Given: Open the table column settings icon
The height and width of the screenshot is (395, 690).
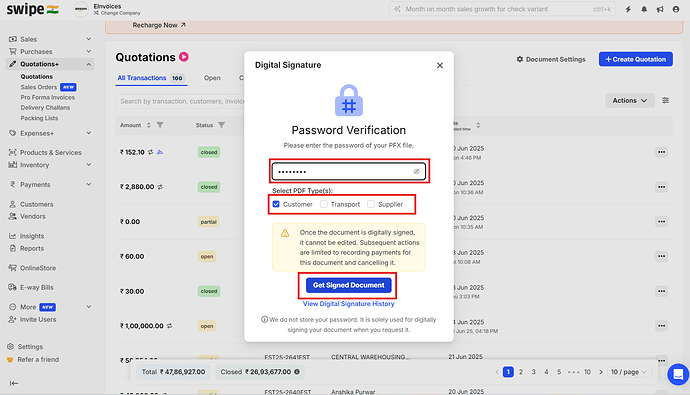Looking at the screenshot, I should [665, 101].
